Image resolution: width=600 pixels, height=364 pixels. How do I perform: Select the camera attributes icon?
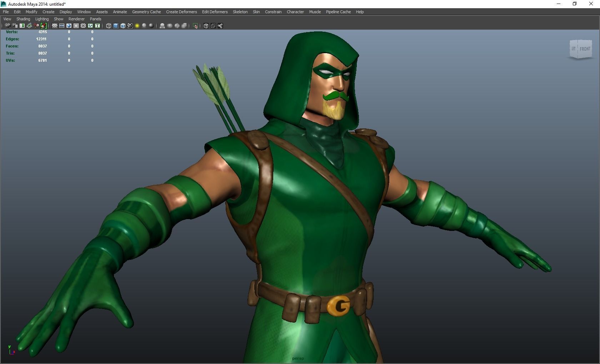[x=15, y=26]
